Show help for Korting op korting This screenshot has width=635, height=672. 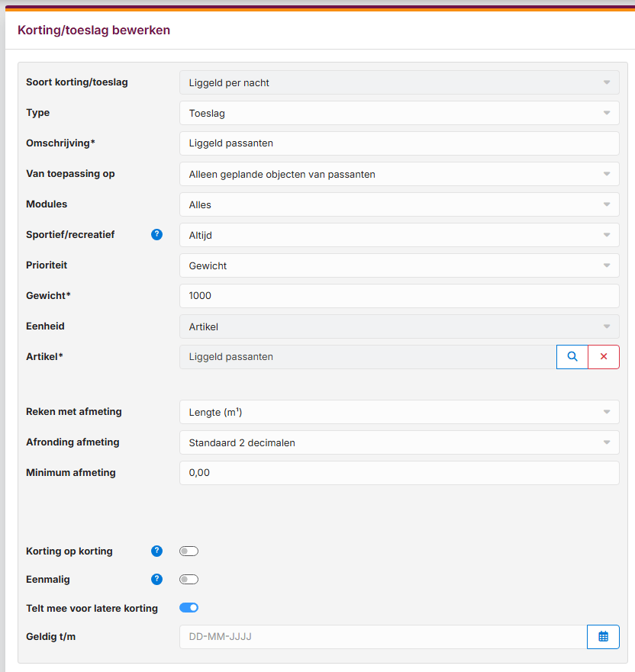[x=156, y=551]
